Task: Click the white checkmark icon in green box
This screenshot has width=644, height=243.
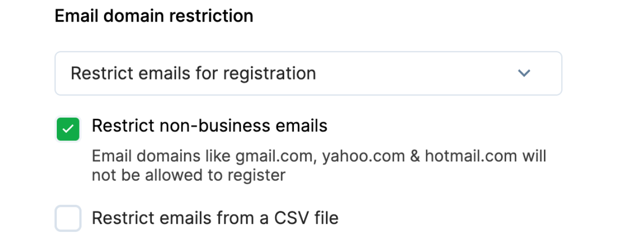Action: pos(68,129)
